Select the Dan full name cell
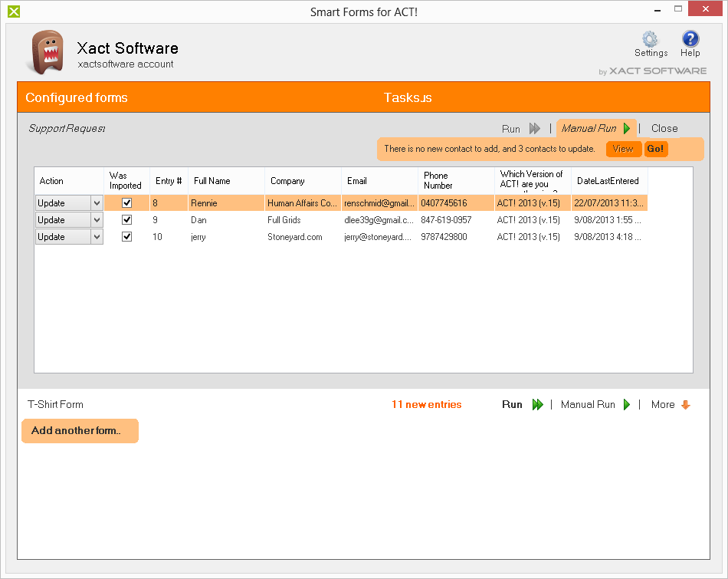 click(227, 220)
